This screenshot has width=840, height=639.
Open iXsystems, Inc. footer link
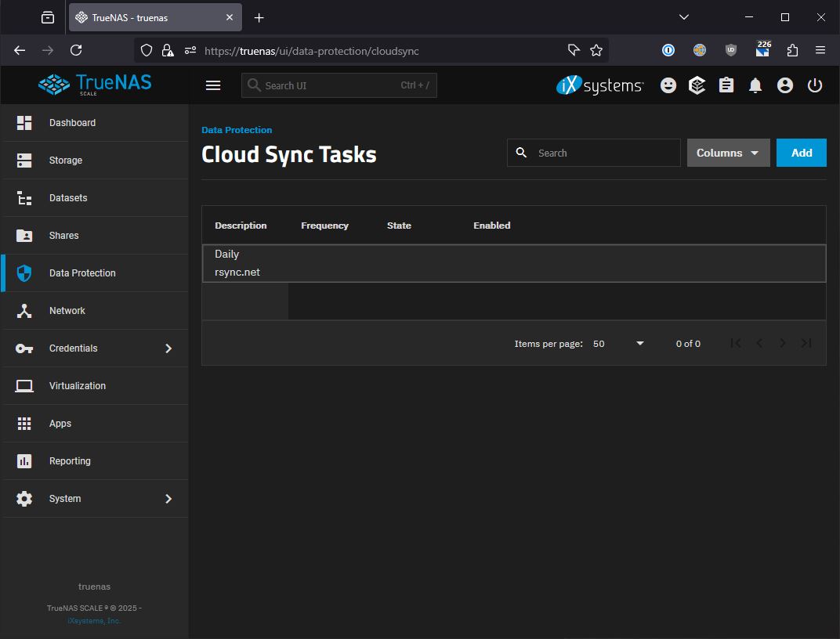94,621
